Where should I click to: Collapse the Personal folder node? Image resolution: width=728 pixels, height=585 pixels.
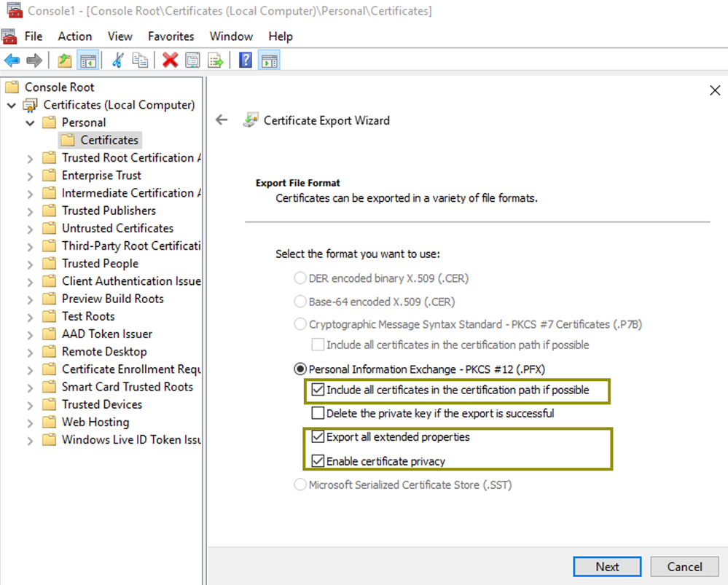point(30,123)
